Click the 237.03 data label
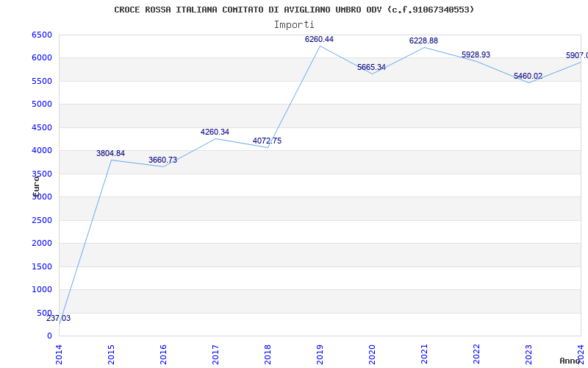The height and width of the screenshot is (368, 588). point(59,319)
